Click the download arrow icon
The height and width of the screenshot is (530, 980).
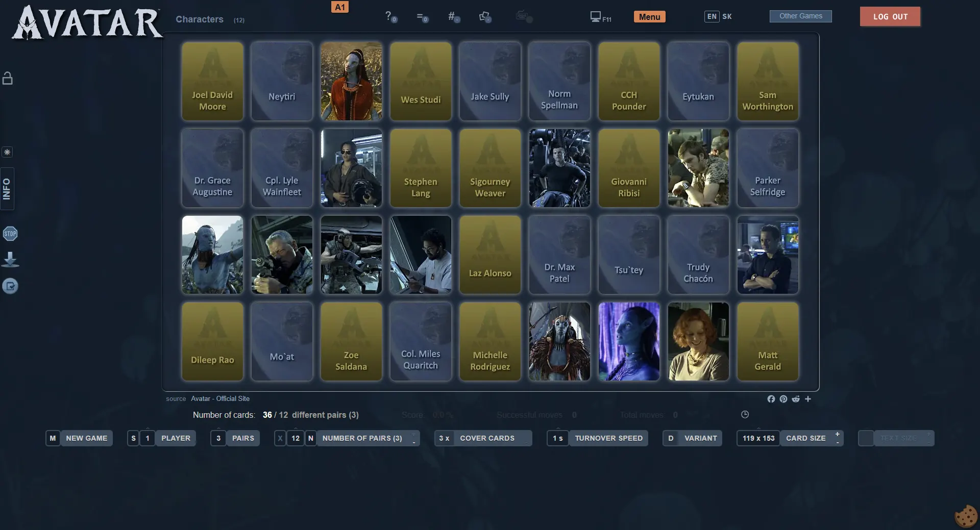tap(10, 260)
